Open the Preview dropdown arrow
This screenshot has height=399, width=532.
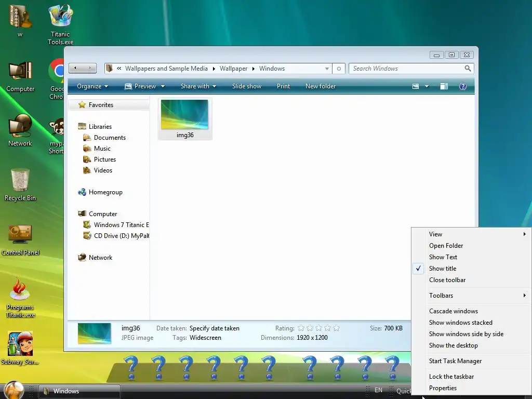pyautogui.click(x=163, y=87)
